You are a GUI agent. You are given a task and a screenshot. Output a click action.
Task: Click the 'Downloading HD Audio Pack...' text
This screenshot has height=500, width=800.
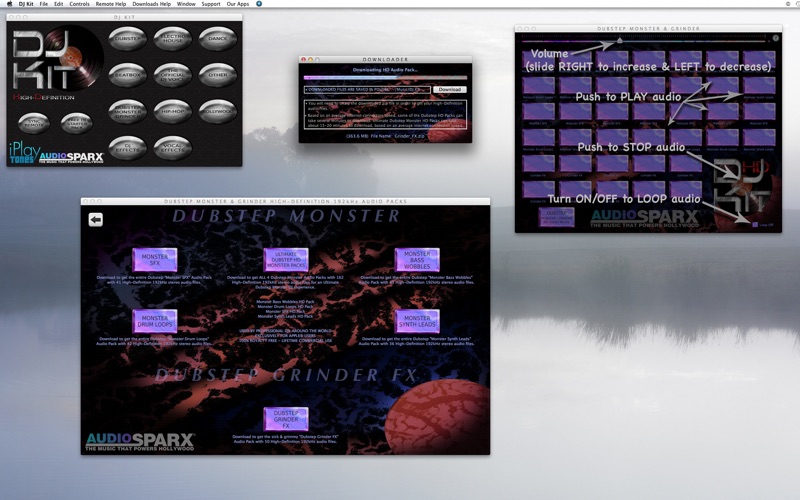pos(385,70)
